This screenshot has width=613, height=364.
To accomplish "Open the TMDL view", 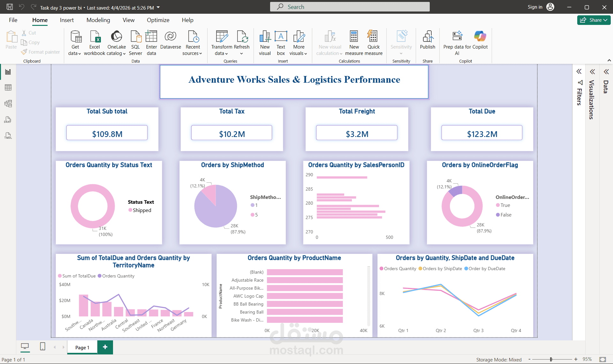I will (x=8, y=136).
